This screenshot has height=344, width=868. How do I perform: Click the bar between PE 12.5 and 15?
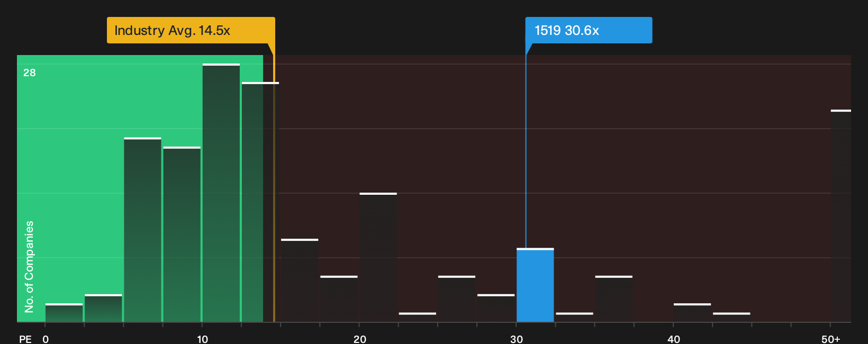pyautogui.click(x=260, y=202)
